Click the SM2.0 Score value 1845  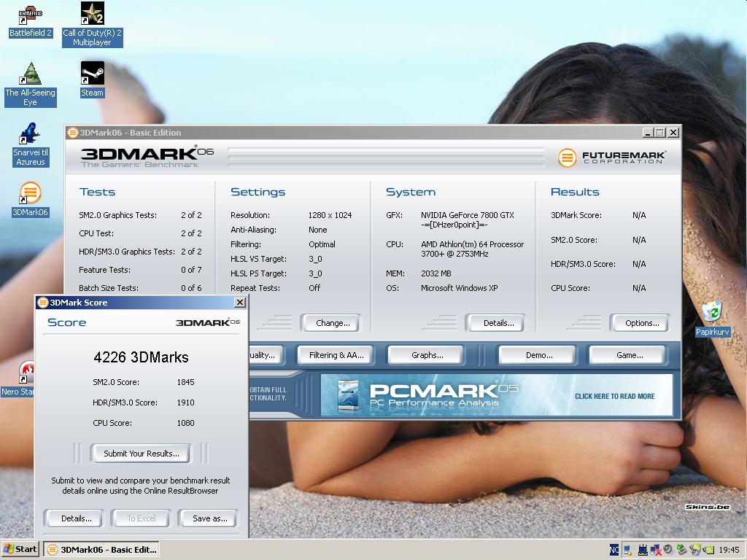(x=185, y=382)
